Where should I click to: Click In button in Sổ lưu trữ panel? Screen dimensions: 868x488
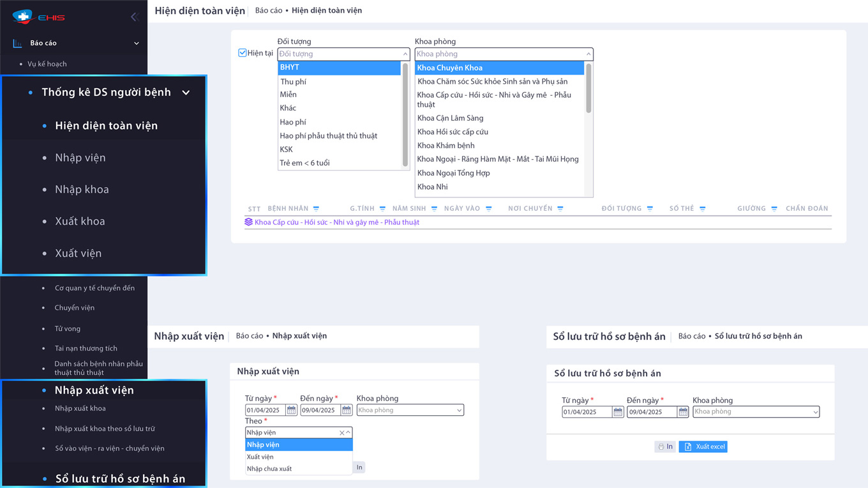tap(665, 446)
